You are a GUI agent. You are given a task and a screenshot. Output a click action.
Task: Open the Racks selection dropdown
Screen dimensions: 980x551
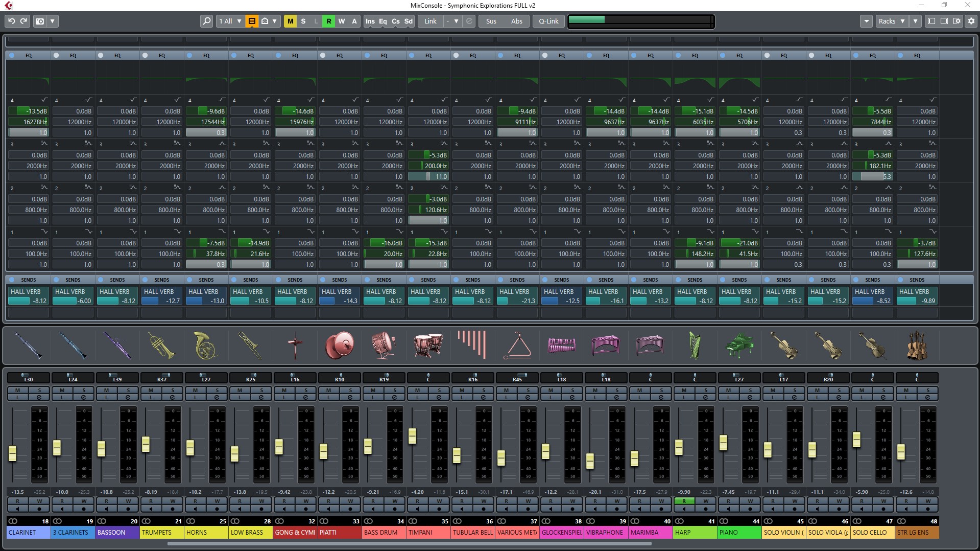pyautogui.click(x=891, y=21)
